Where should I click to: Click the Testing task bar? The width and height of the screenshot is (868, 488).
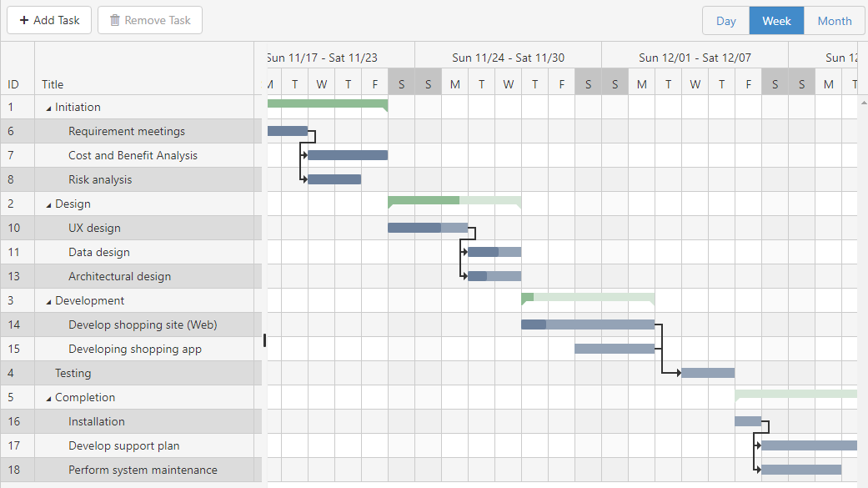[x=708, y=373]
